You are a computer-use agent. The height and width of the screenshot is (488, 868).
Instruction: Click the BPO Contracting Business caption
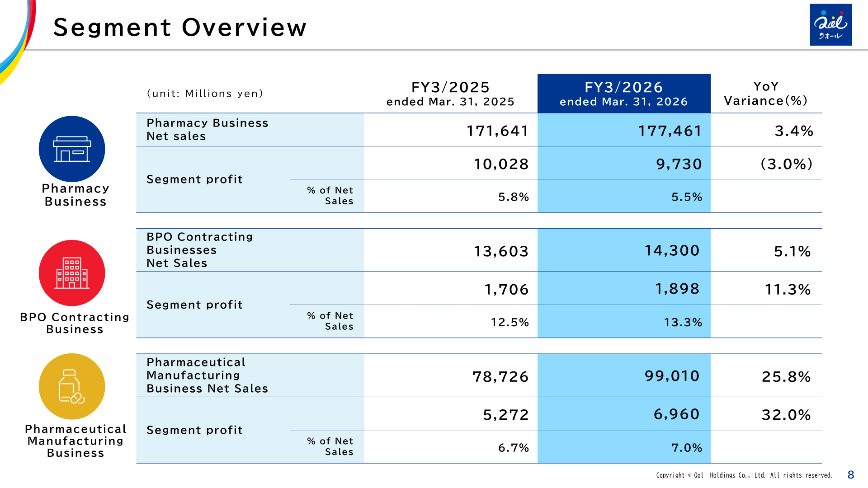point(75,323)
